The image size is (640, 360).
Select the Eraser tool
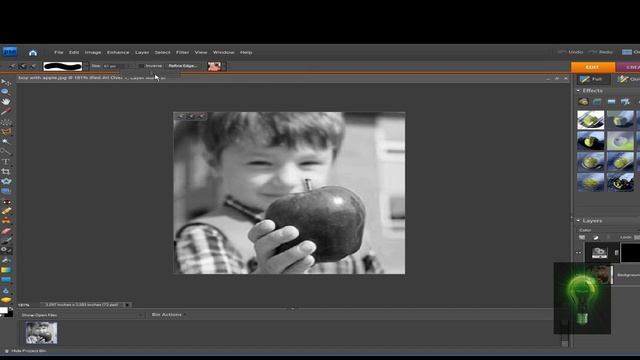tap(6, 231)
